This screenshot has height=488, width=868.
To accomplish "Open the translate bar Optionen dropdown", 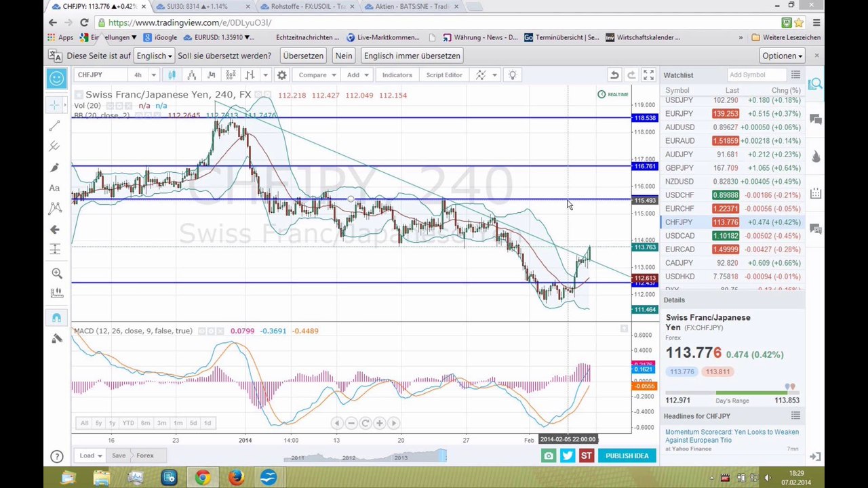I will (782, 56).
